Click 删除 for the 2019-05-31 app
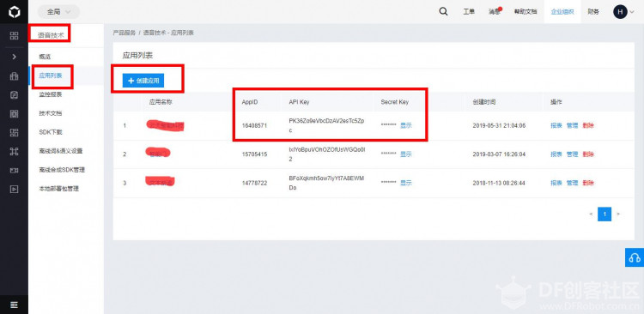 (588, 125)
